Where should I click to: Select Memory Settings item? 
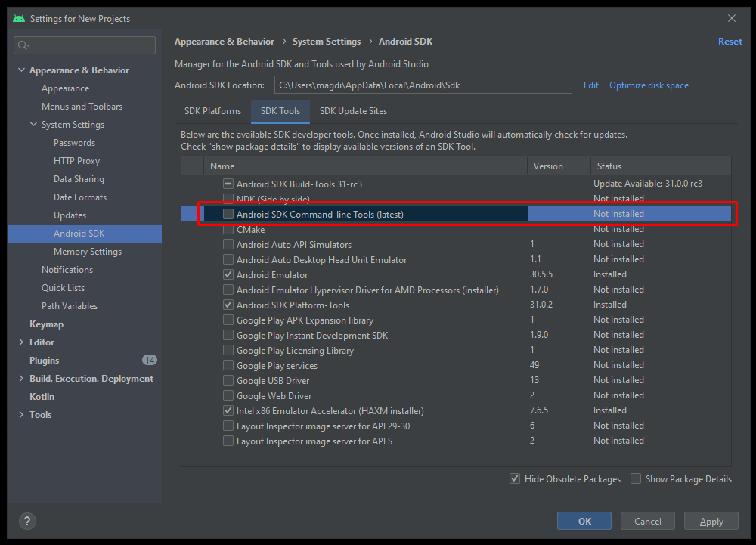(88, 252)
